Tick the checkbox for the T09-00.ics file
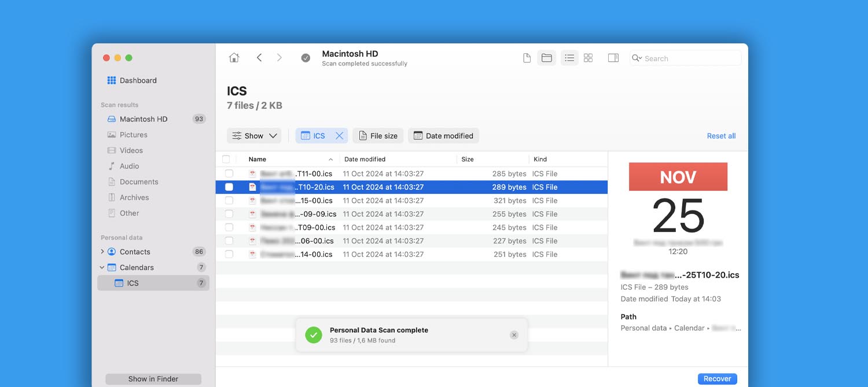Viewport: 868px width, 387px height. point(229,227)
